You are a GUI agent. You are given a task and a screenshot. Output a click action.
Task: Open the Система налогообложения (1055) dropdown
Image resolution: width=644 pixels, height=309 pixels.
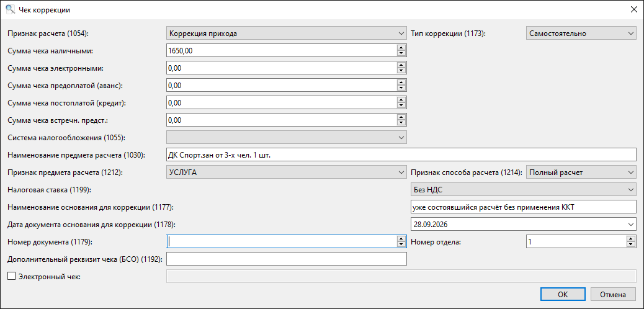tap(286, 138)
